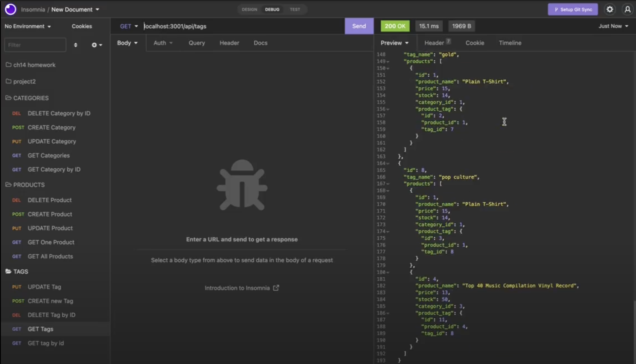
Task: Open the Query tab
Action: click(x=197, y=43)
